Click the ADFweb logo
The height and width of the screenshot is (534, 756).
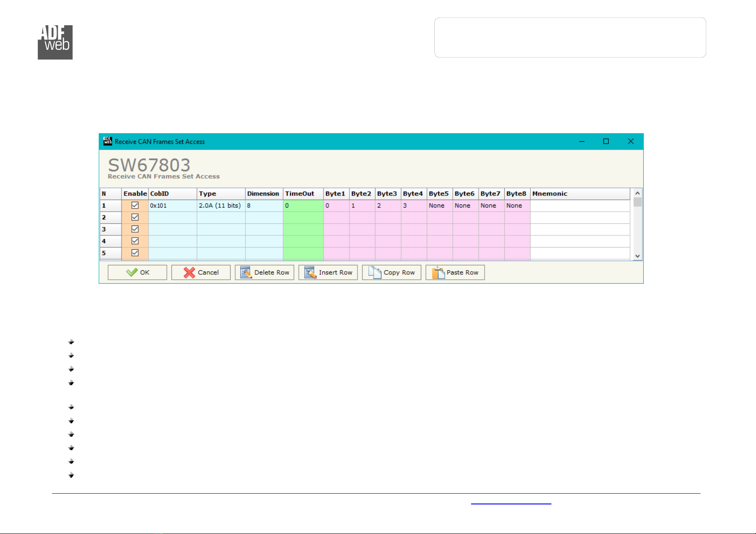(x=55, y=42)
